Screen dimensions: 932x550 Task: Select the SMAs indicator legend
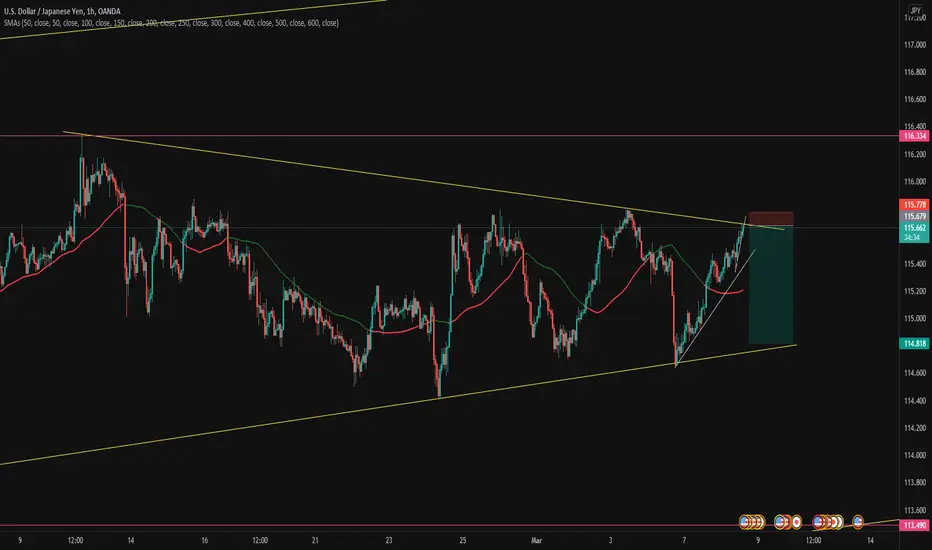171,23
